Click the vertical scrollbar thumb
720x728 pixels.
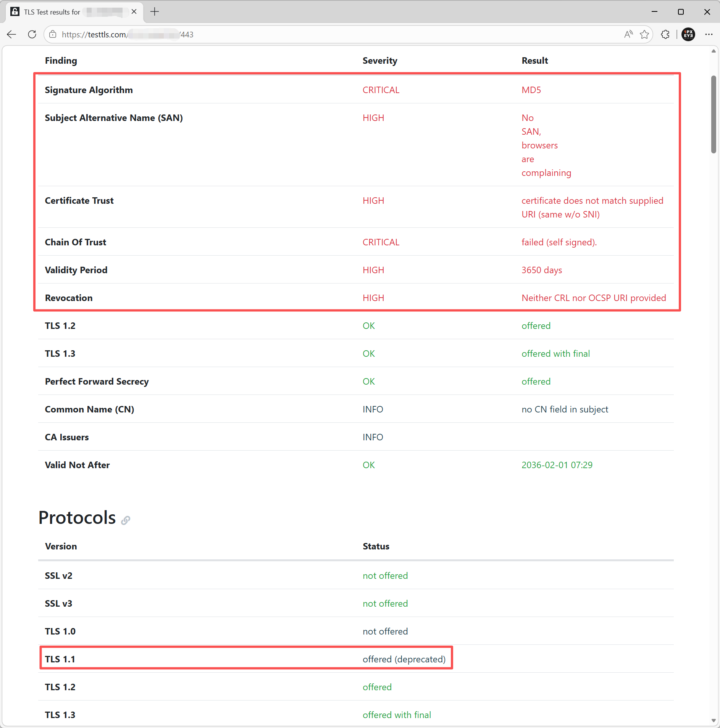[714, 114]
